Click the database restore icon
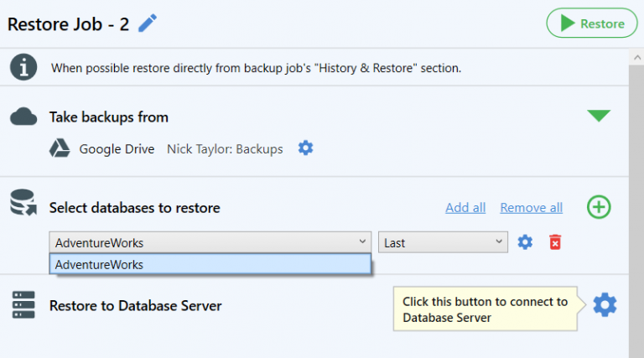Screen dimensions: 644x358 tap(23, 202)
